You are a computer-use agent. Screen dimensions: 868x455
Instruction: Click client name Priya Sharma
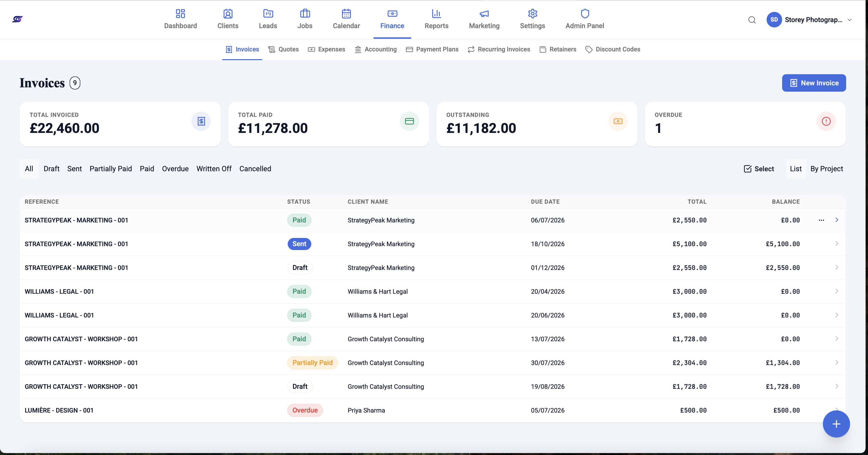[x=366, y=410]
